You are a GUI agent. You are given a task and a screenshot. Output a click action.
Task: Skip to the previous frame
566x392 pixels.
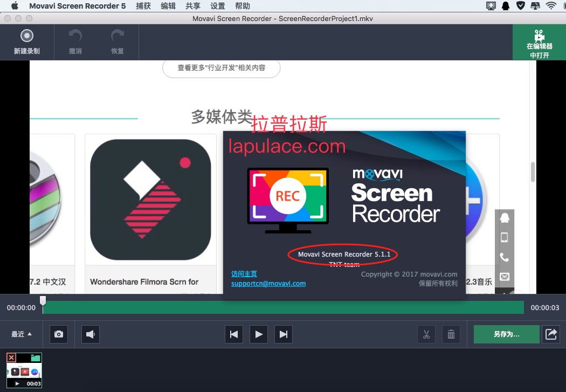pyautogui.click(x=234, y=334)
